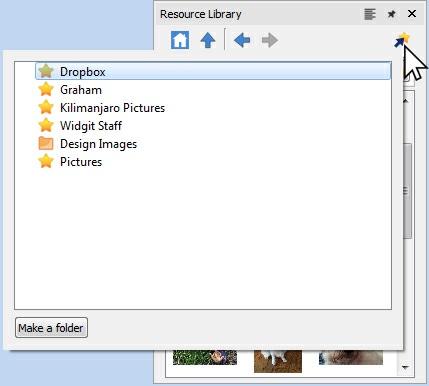Open the Widgit Staff favourite
Image resolution: width=429 pixels, height=386 pixels.
[x=91, y=126]
